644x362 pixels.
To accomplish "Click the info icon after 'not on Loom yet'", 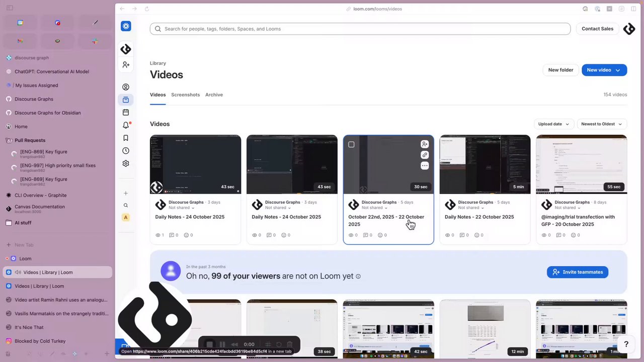I will [358, 277].
